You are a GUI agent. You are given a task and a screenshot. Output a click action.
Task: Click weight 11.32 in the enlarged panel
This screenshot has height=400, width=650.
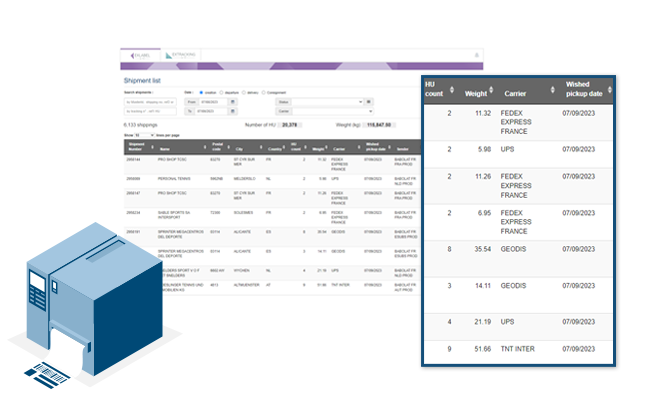coord(483,113)
